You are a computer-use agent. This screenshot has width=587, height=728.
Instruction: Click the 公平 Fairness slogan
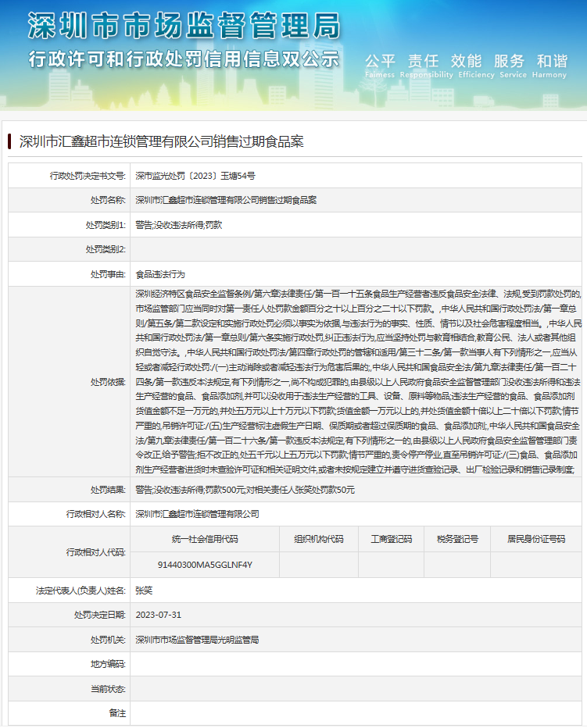[380, 66]
